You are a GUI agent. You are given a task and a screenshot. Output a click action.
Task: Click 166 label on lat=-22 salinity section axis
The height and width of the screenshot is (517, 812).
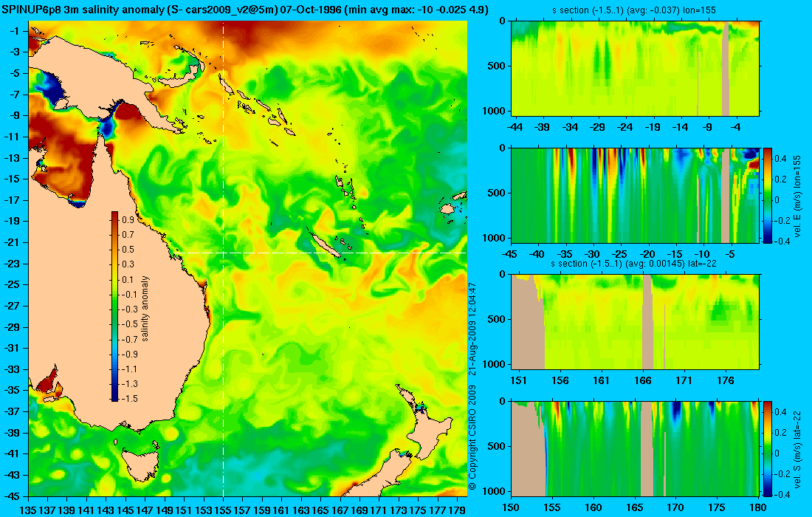pyautogui.click(x=643, y=381)
